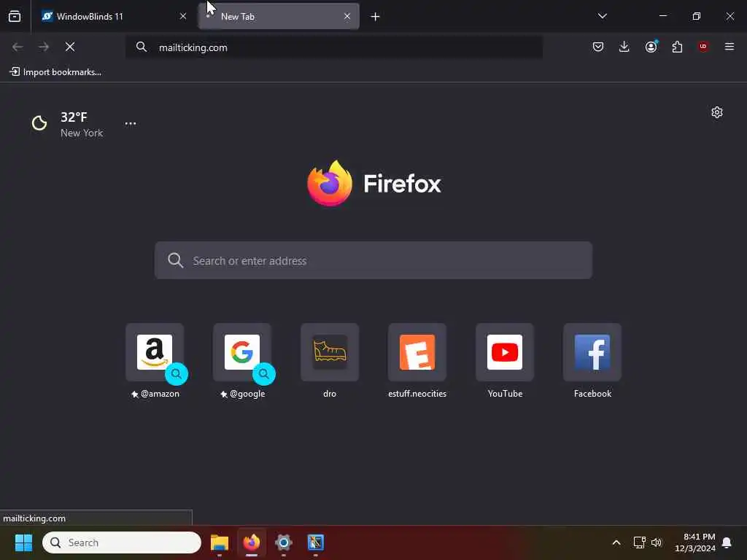This screenshot has height=560, width=747.
Task: Open new tab personalize gear icon
Action: 717,112
